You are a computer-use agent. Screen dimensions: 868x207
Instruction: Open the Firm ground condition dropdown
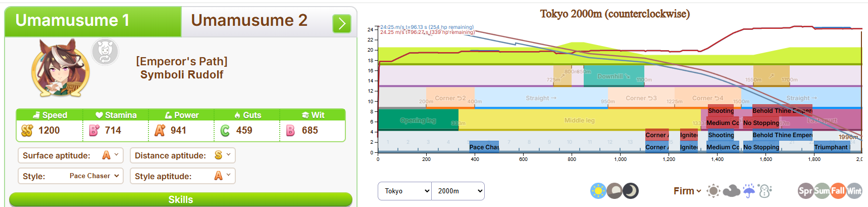[x=687, y=191]
